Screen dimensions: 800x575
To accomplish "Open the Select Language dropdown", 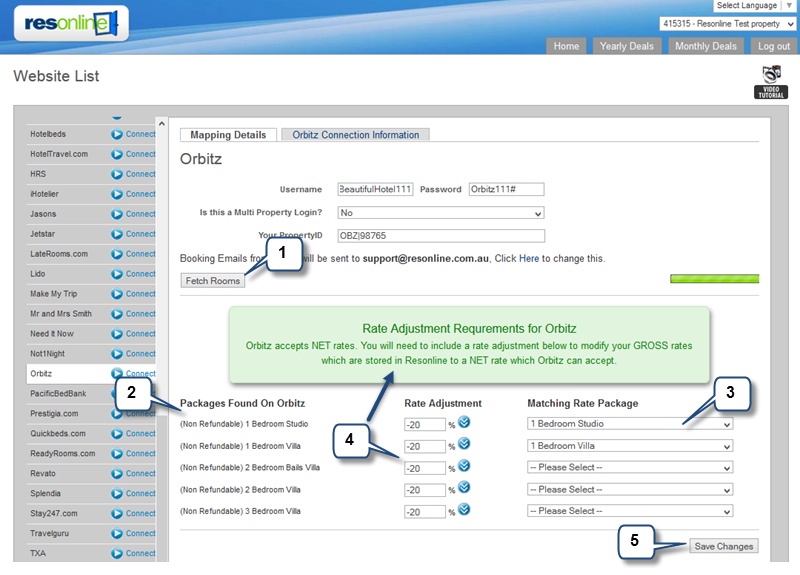I will [754, 6].
